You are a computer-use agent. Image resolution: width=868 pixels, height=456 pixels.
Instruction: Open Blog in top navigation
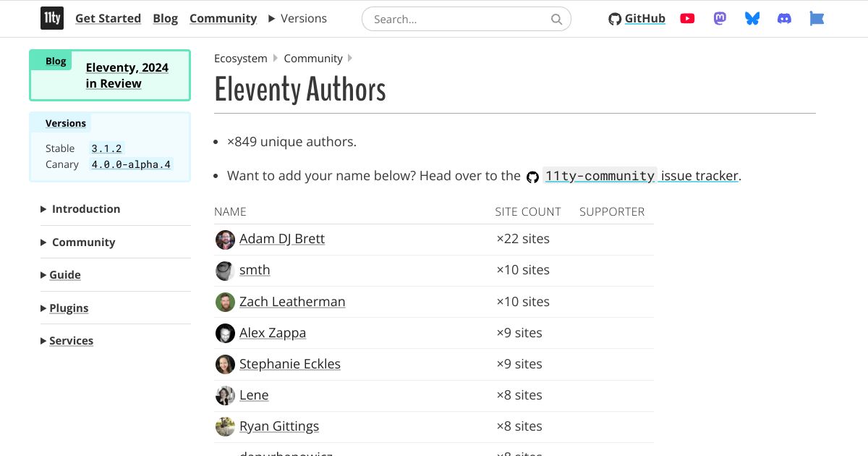pyautogui.click(x=166, y=19)
